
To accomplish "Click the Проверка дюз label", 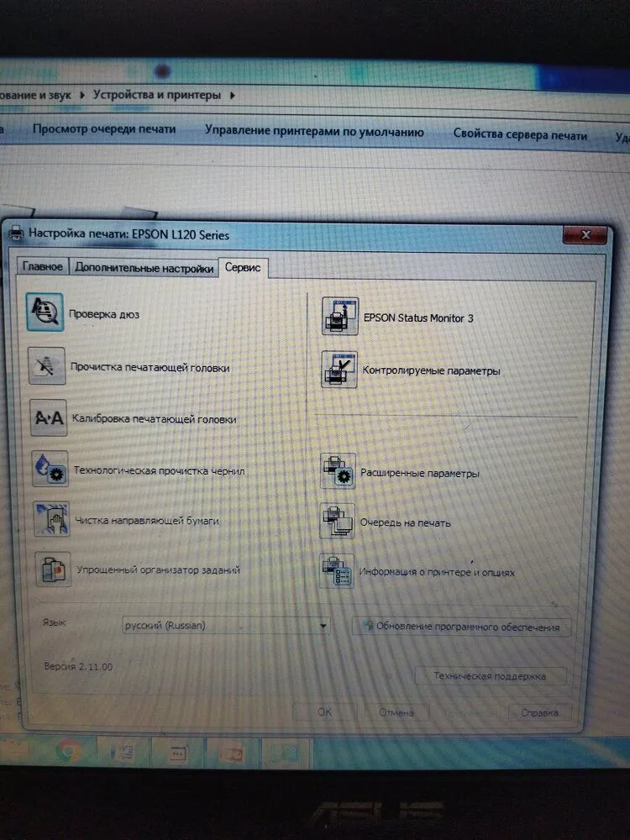I will [104, 314].
